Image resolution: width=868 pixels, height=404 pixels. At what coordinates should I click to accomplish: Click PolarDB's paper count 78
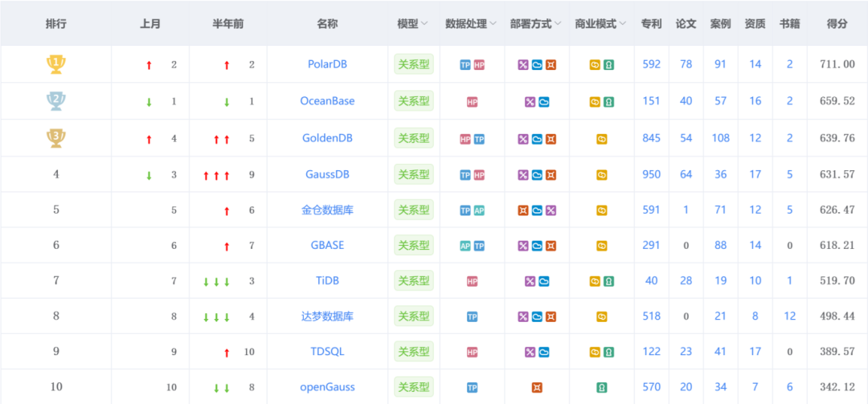pyautogui.click(x=686, y=64)
